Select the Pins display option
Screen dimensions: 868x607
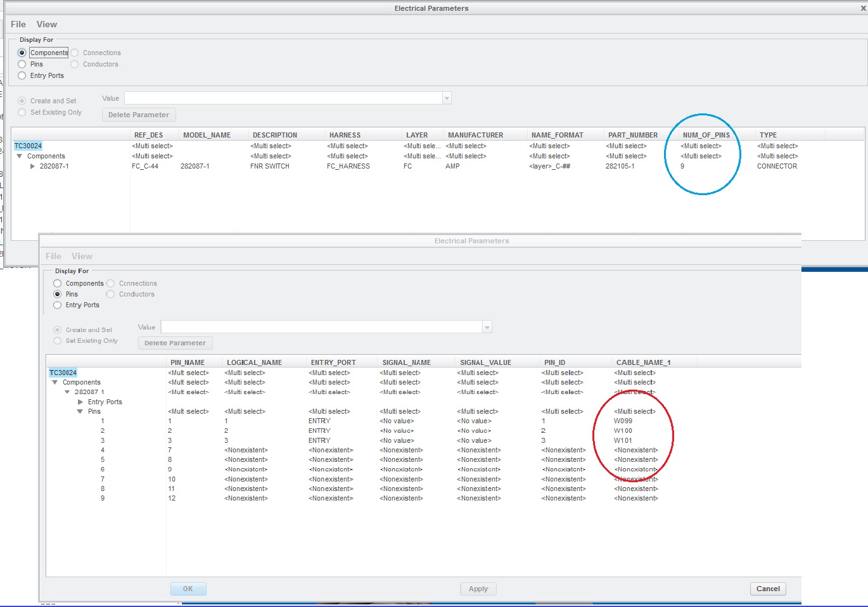[58, 294]
